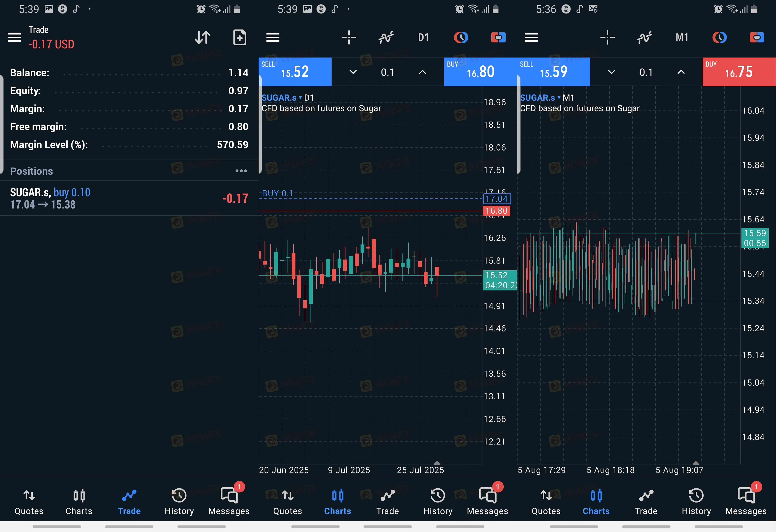
Task: Decrease lot volume on D1 chart
Action: (353, 72)
